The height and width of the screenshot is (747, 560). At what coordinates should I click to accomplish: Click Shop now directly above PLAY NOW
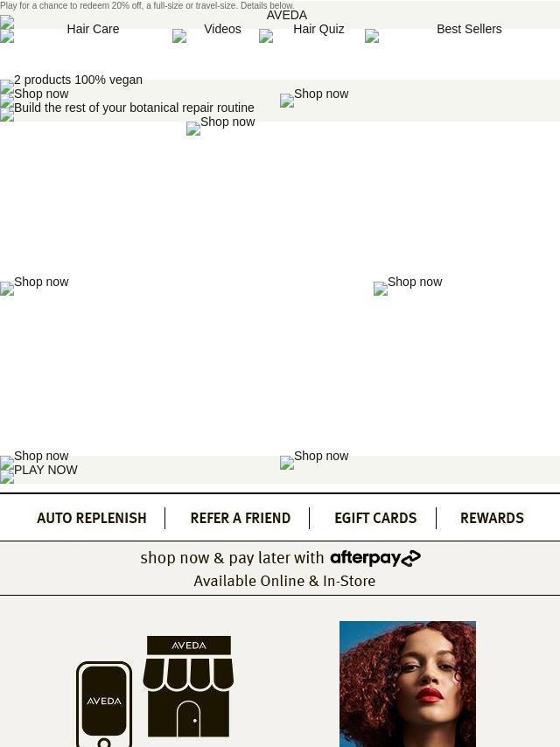point(41,456)
